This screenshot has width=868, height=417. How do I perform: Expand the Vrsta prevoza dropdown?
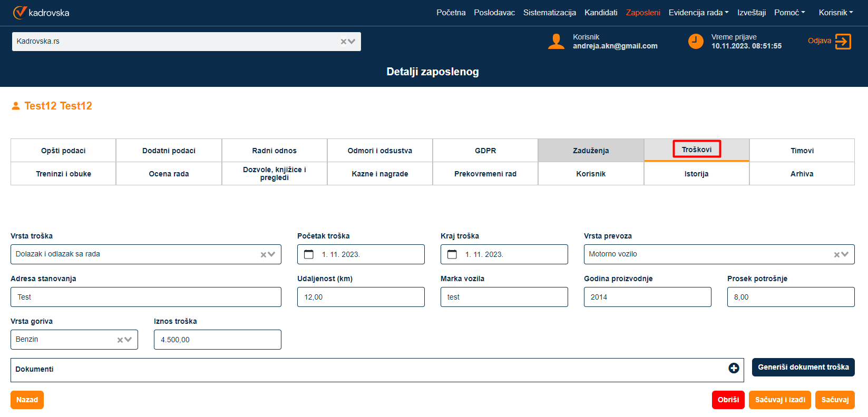(845, 254)
